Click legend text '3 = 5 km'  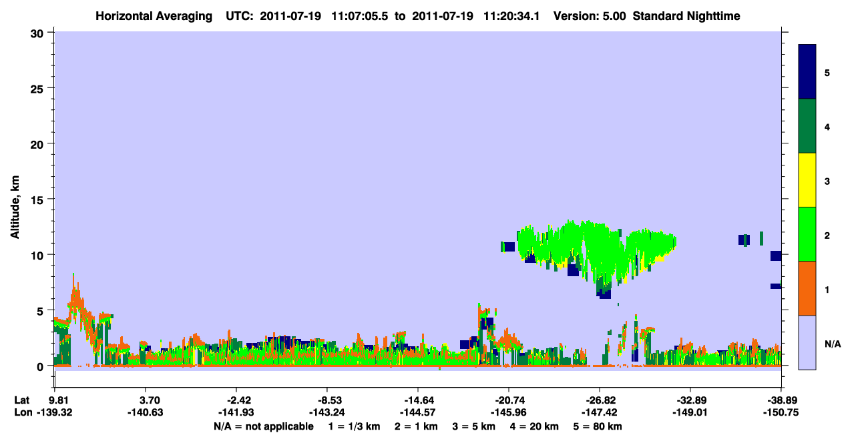pyautogui.click(x=475, y=426)
